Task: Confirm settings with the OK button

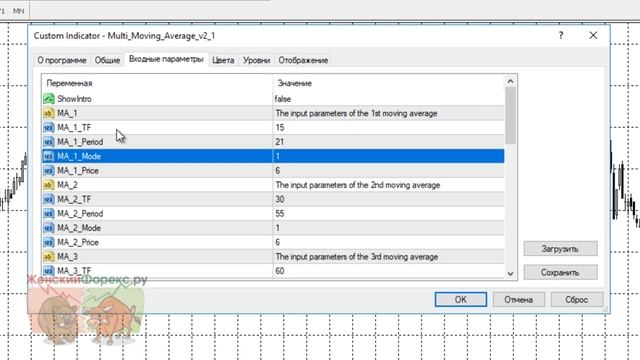Action: 461,299
